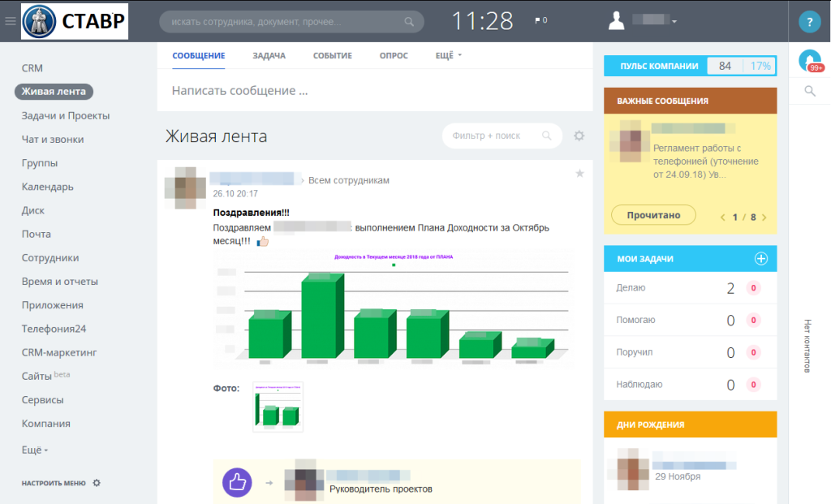Open the Наблюдаю tasks row

[690, 384]
